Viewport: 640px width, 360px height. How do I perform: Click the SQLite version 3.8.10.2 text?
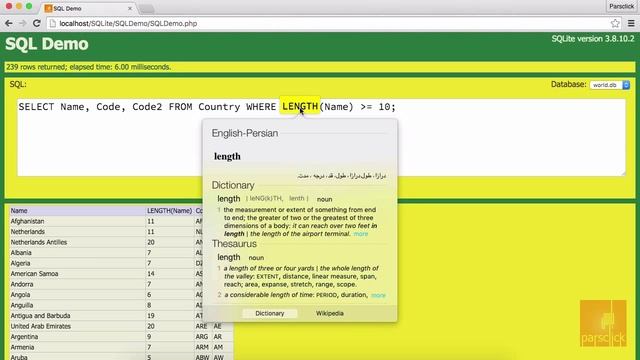[593, 39]
